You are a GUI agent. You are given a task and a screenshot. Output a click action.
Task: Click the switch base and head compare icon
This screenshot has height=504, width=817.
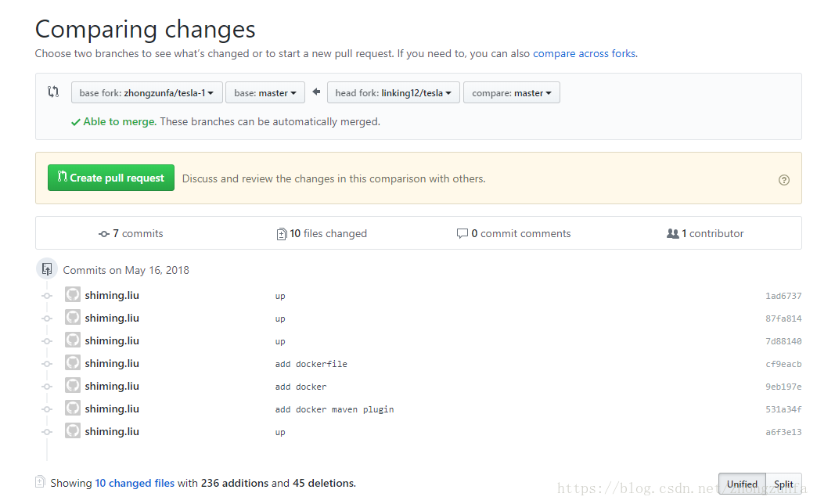[x=53, y=92]
